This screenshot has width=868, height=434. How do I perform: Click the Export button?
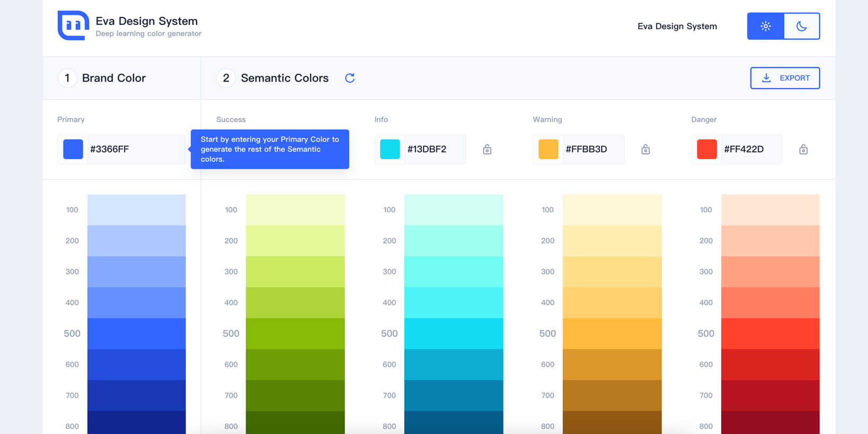[785, 78]
